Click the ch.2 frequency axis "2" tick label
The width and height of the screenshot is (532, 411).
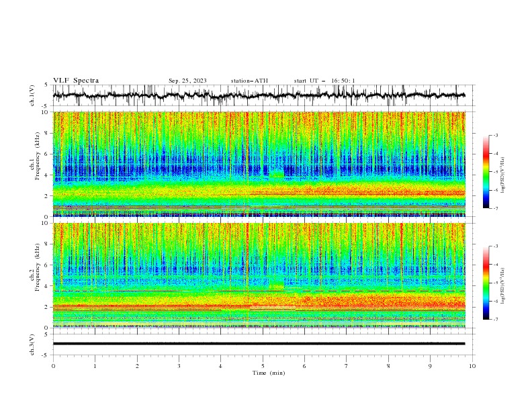(x=48, y=307)
